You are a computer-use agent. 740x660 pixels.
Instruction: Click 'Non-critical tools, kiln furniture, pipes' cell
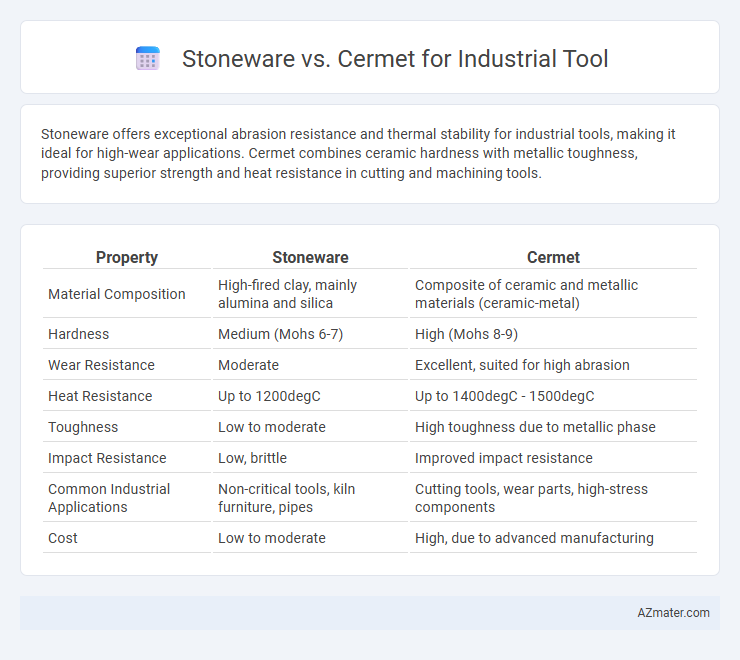point(310,498)
